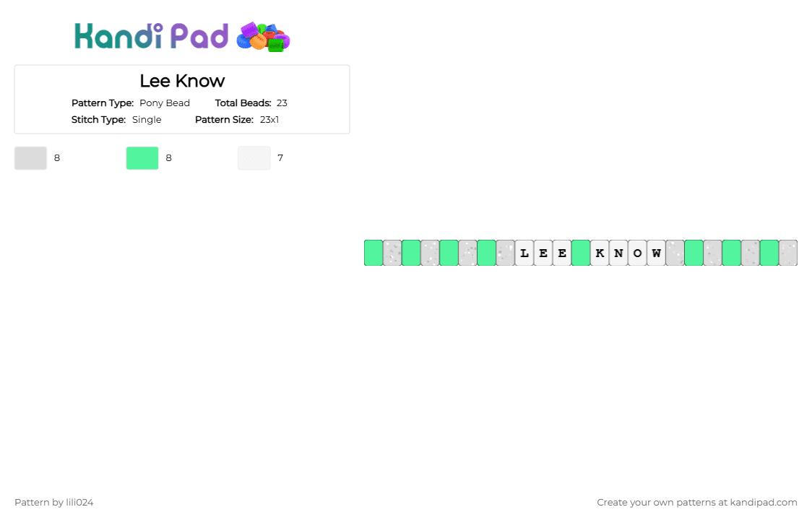Click the Kandi Pad logo

pos(182,37)
